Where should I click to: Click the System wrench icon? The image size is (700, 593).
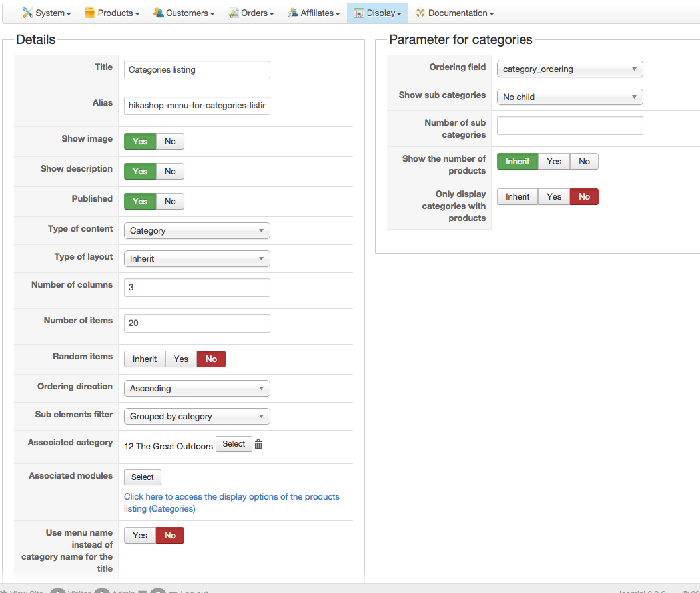[28, 13]
